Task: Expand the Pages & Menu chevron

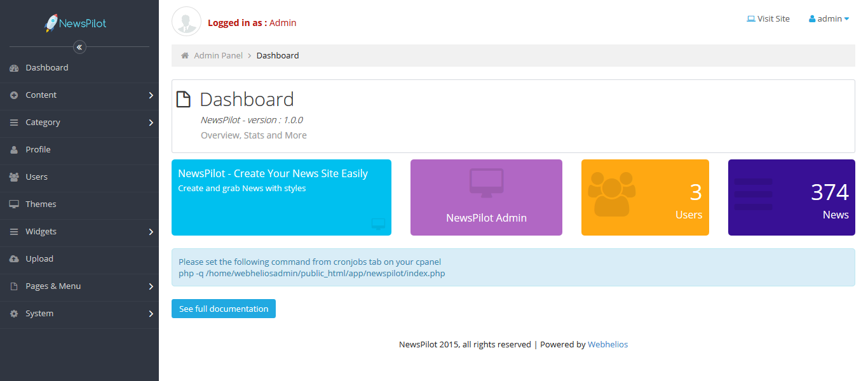Action: pyautogui.click(x=151, y=286)
